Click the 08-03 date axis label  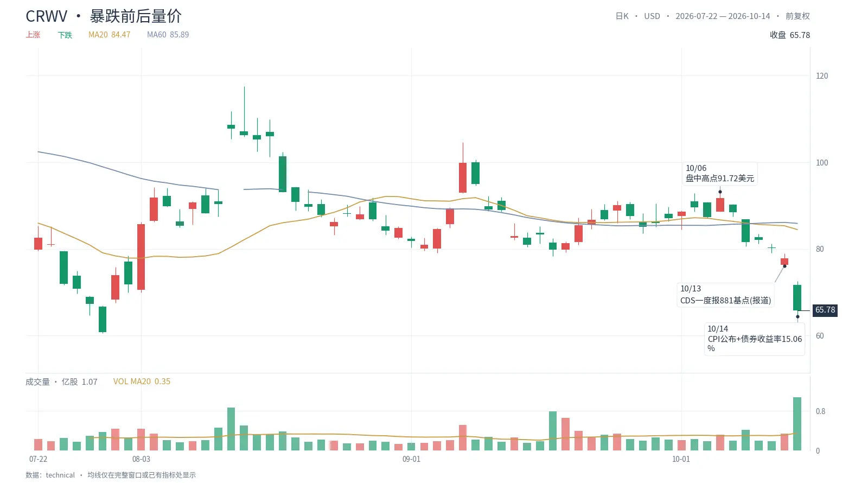coord(141,459)
